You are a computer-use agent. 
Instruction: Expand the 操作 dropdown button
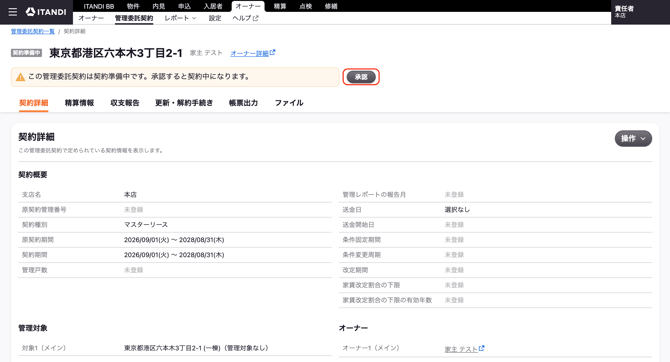pyautogui.click(x=633, y=138)
